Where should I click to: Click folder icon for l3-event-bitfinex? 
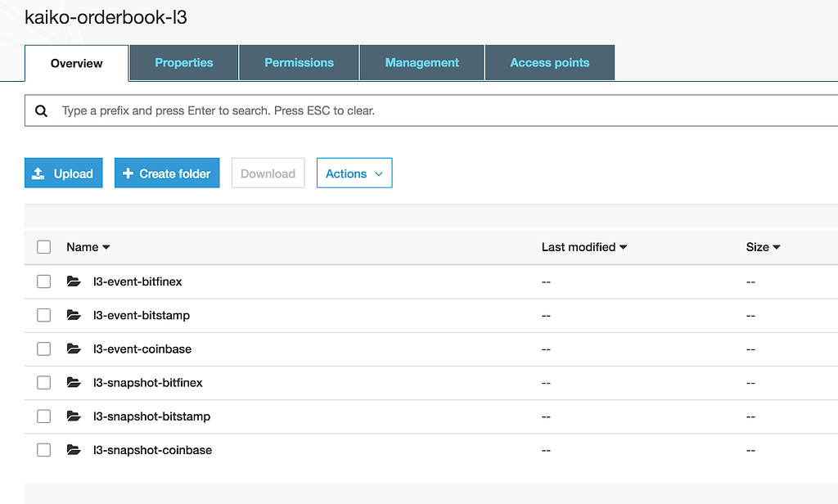click(x=74, y=281)
